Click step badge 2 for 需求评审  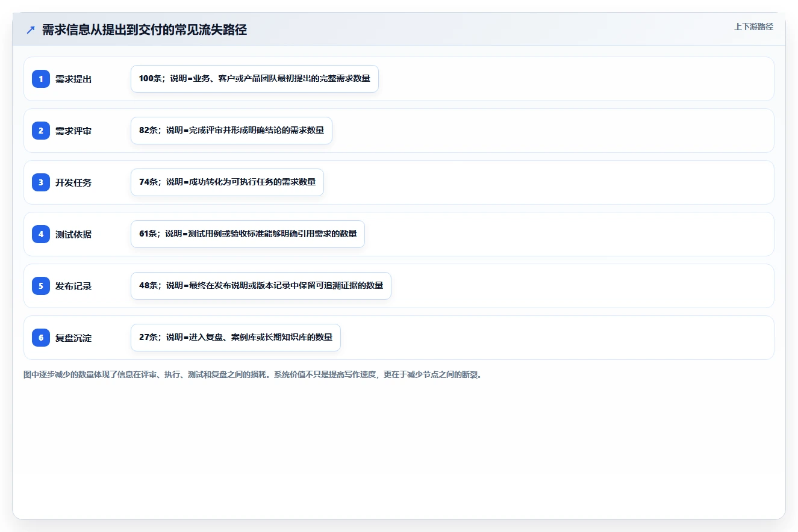(x=41, y=131)
